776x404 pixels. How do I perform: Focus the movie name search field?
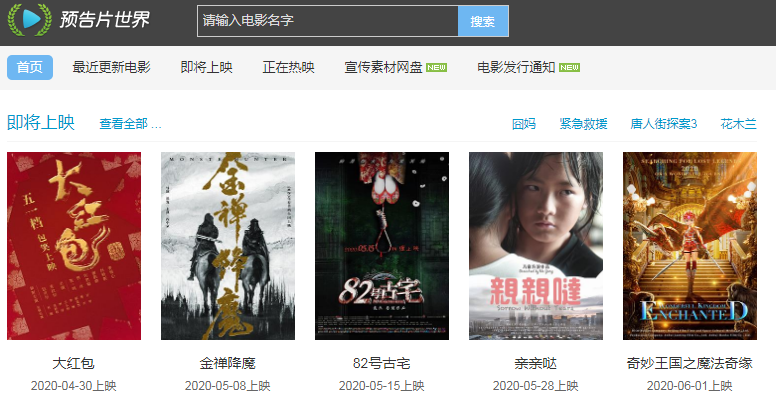tap(328, 21)
